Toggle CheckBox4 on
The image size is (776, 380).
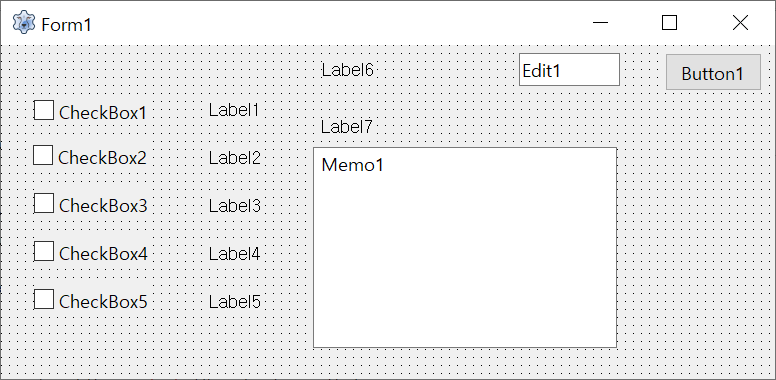[44, 251]
